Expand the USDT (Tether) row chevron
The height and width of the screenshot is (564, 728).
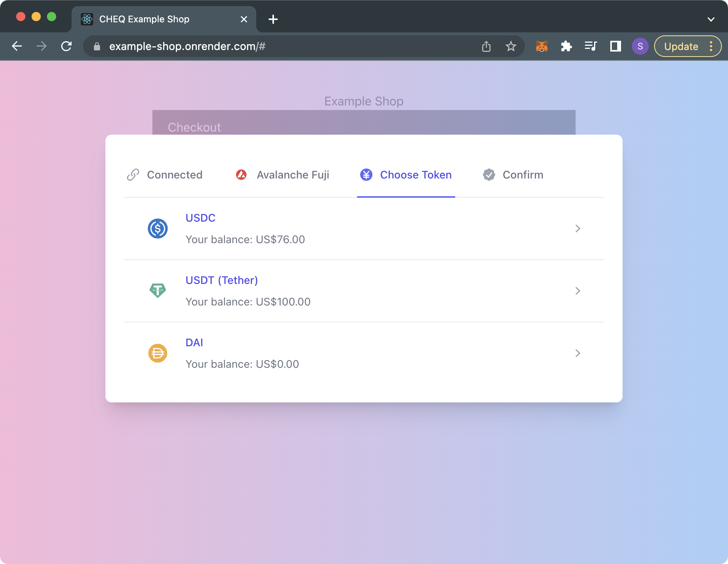coord(578,291)
